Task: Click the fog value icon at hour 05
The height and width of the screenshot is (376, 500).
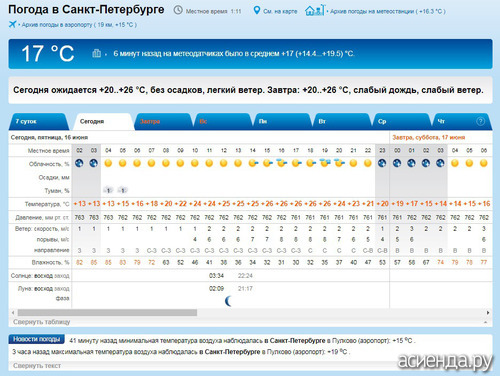Action: [x=123, y=190]
